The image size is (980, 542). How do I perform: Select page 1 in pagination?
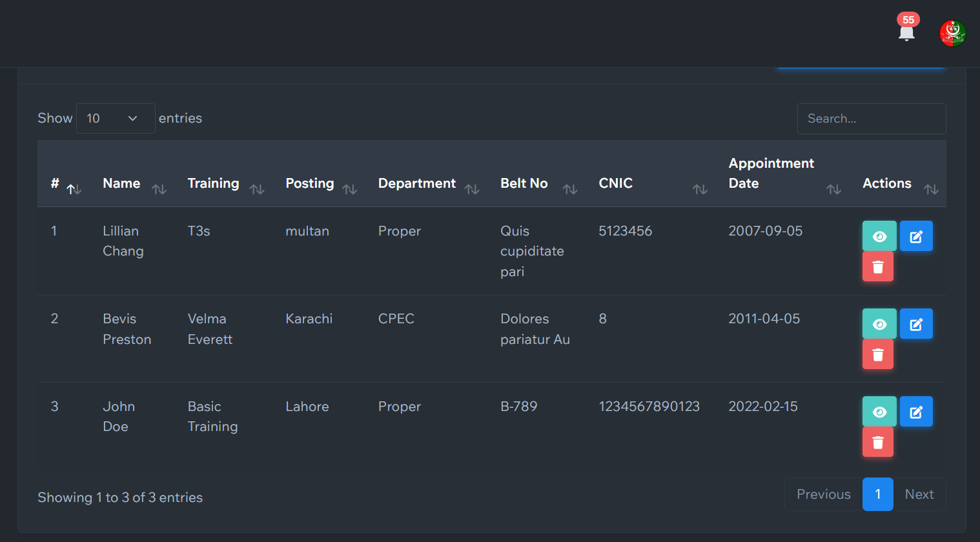pyautogui.click(x=878, y=494)
